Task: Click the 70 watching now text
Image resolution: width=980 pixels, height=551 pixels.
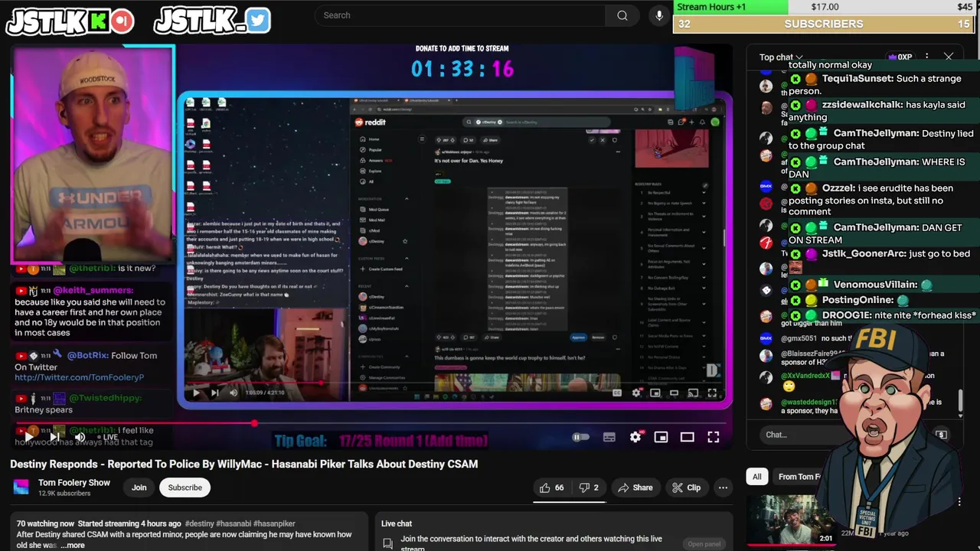Action: pos(45,523)
